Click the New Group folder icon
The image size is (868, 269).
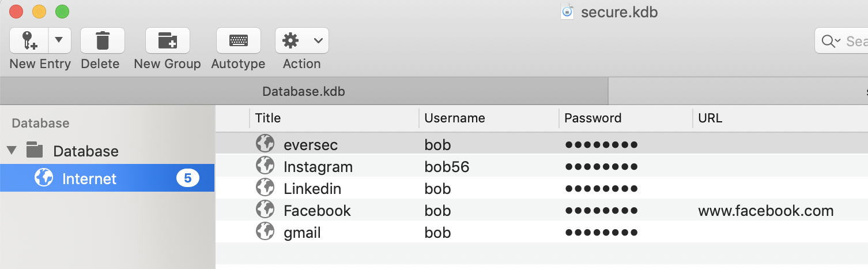click(x=168, y=40)
